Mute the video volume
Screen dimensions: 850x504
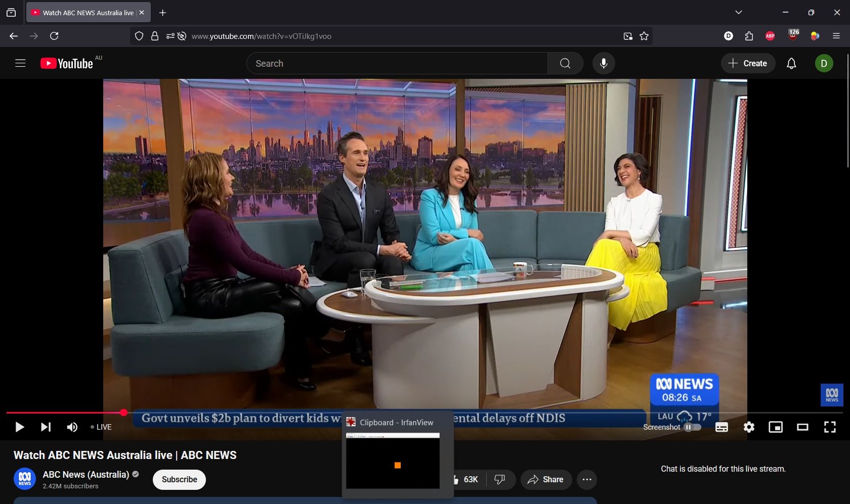point(72,427)
